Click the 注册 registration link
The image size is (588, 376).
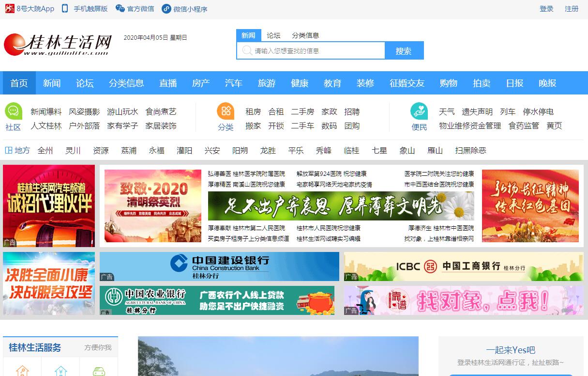572,9
